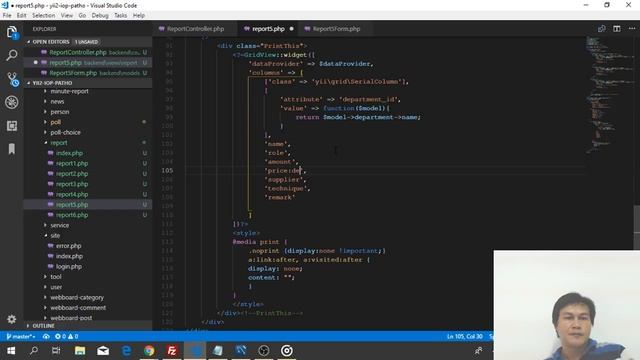Viewport: 640px width, 360px height.
Task: Open the Debug view icon
Action: coord(12,102)
